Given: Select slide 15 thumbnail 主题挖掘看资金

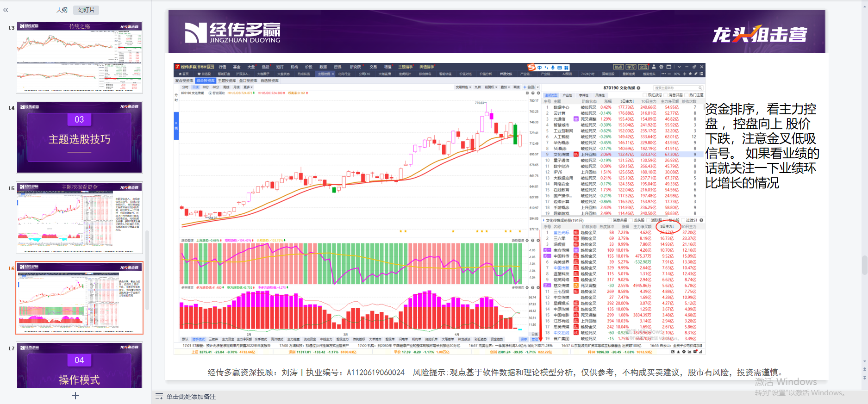Looking at the screenshot, I should pyautogui.click(x=80, y=218).
